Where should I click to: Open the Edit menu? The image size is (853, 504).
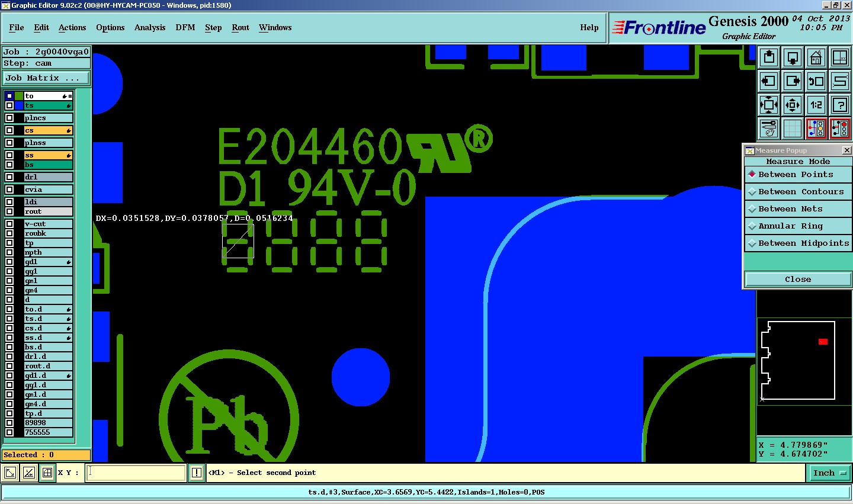[x=41, y=27]
